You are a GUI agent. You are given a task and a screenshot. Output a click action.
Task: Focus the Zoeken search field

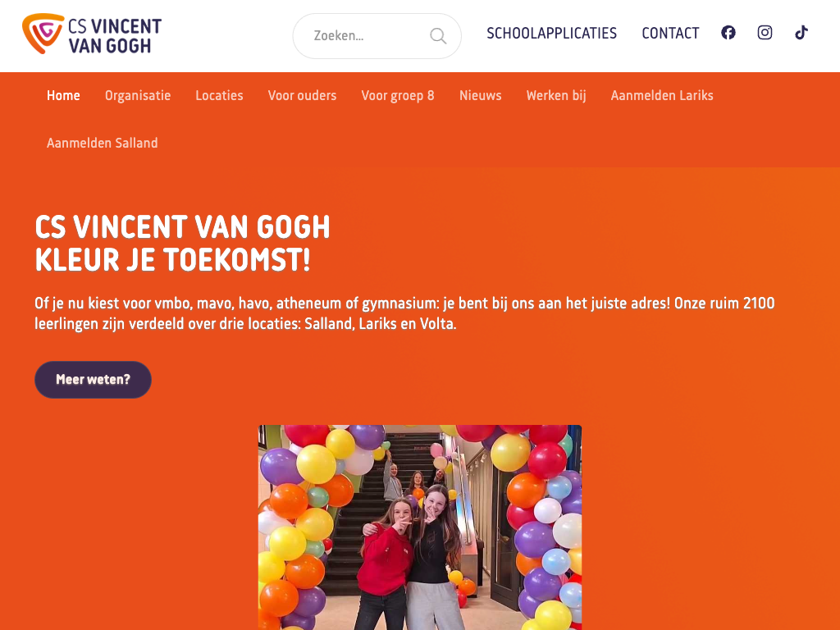tap(365, 36)
